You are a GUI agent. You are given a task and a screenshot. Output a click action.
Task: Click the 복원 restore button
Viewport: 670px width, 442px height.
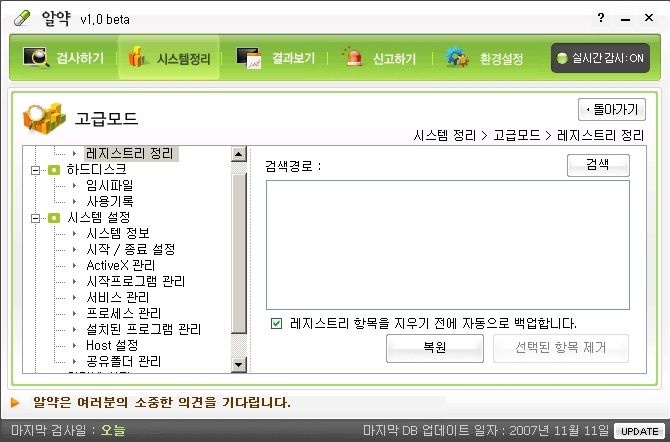click(435, 348)
